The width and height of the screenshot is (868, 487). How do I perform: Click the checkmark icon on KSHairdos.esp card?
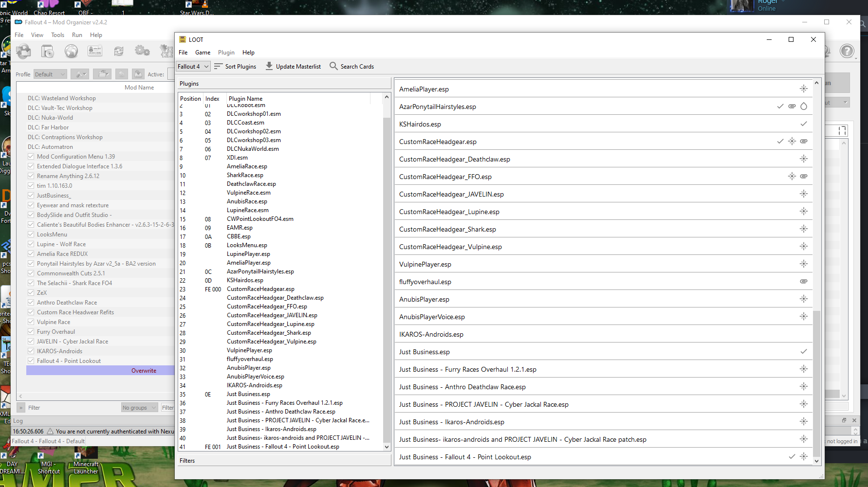[804, 124]
